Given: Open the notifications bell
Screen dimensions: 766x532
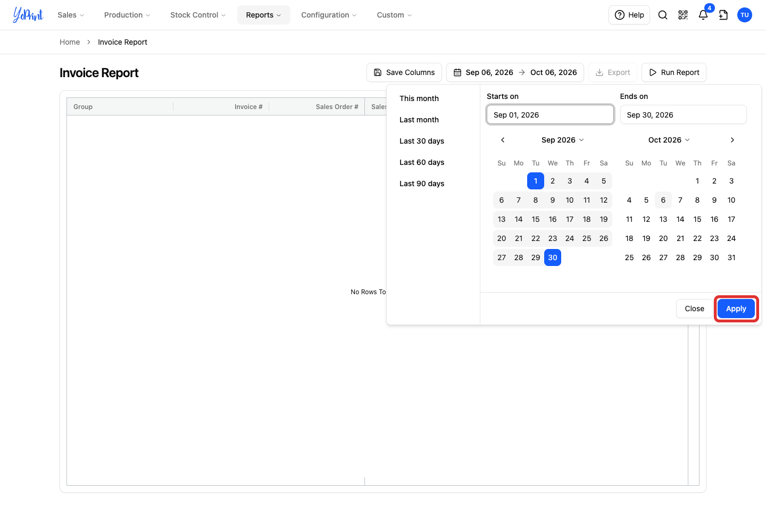Looking at the screenshot, I should [x=703, y=15].
